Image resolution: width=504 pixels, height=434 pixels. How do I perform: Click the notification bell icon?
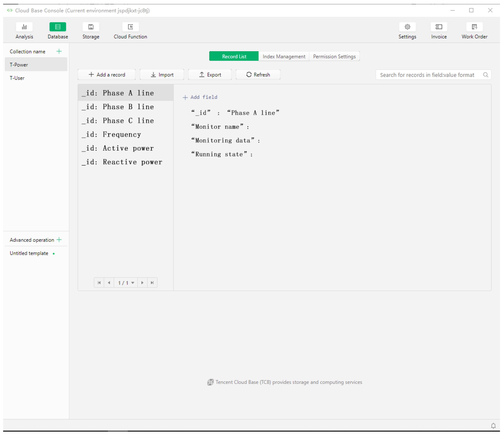(493, 425)
